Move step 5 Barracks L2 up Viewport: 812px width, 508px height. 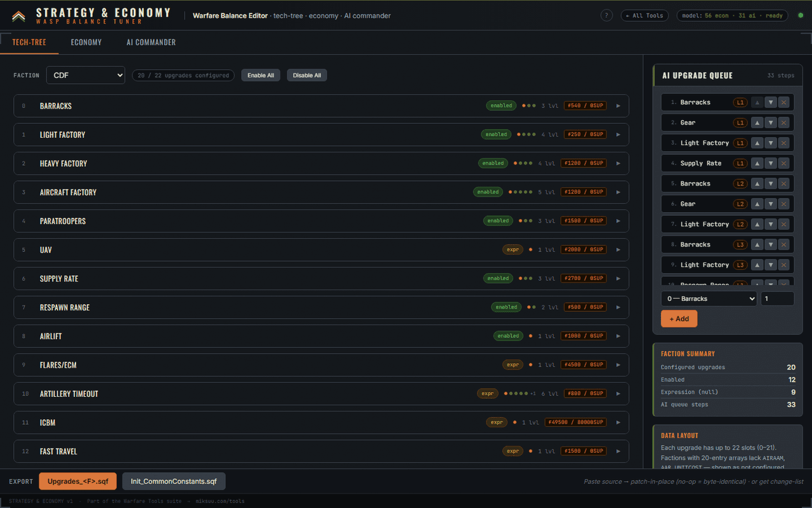757,184
